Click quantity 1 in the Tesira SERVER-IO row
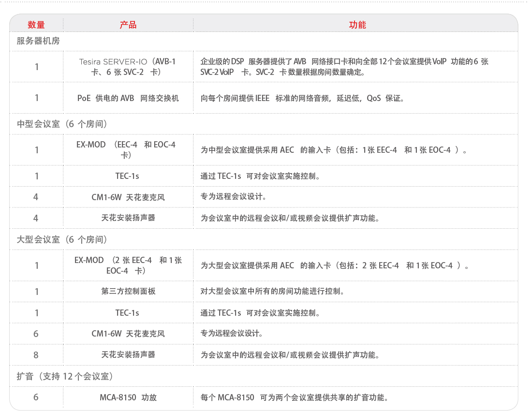 pos(37,67)
